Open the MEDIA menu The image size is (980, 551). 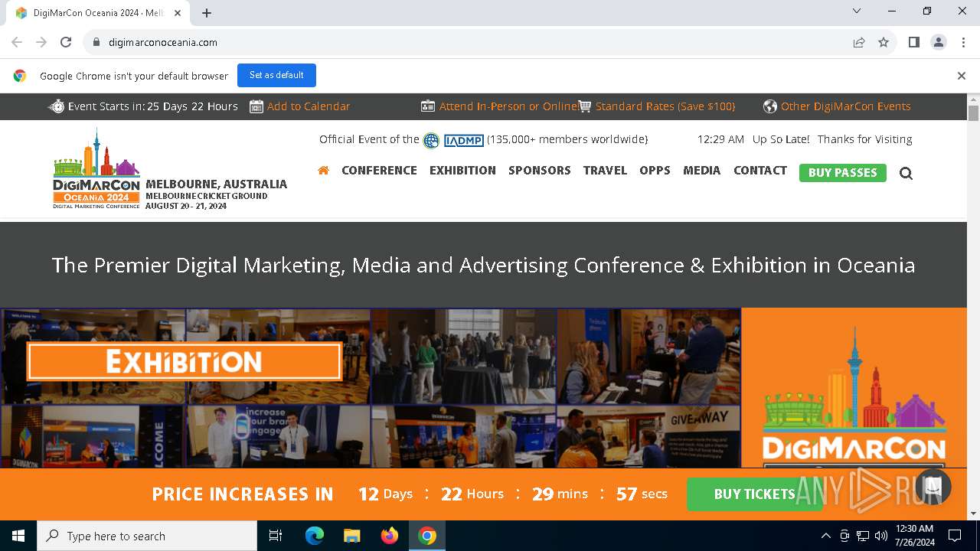coord(701,171)
